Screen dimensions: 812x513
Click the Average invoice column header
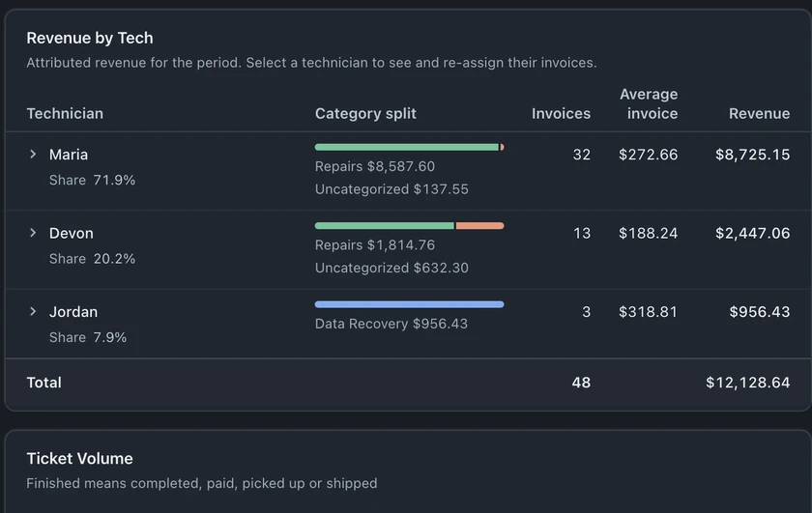(649, 103)
